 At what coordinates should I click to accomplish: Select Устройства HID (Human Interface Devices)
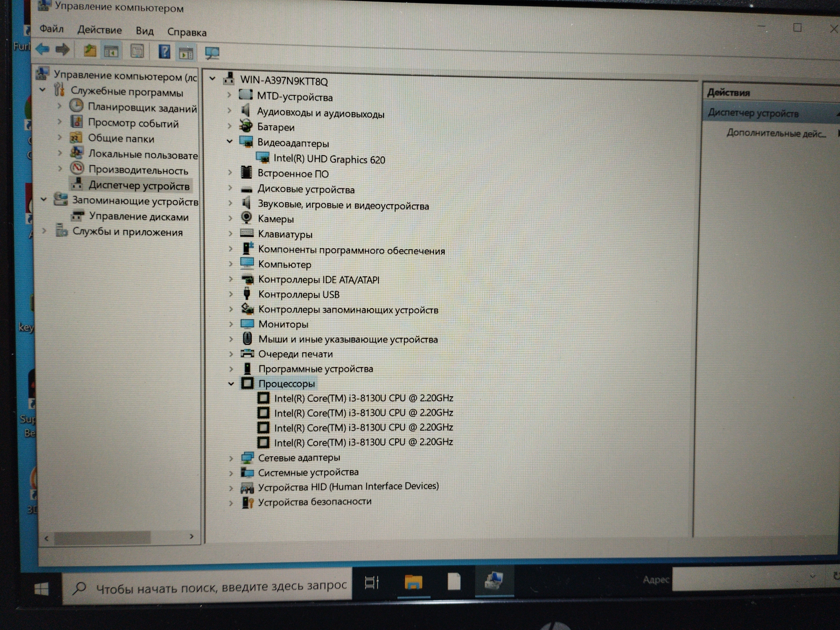pos(348,486)
